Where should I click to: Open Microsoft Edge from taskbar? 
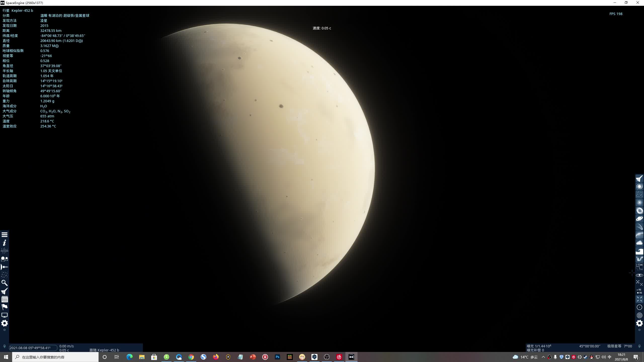(x=129, y=357)
